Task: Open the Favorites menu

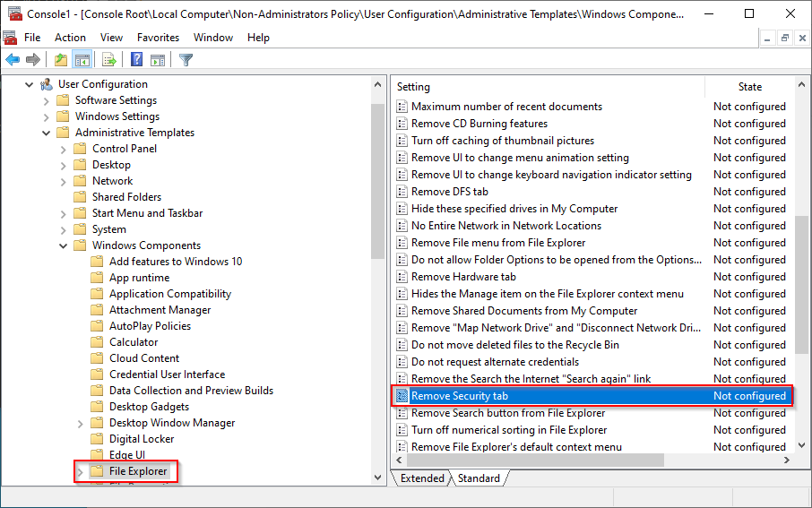Action: 156,38
